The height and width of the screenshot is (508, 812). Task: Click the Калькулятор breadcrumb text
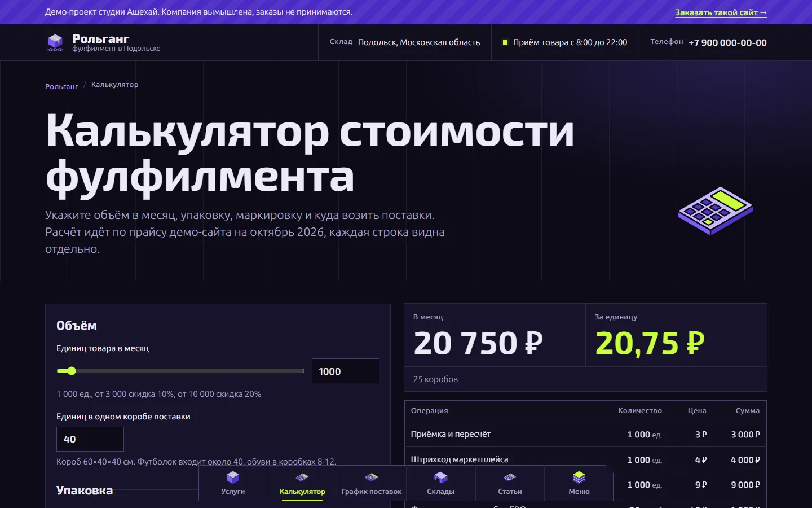(115, 85)
